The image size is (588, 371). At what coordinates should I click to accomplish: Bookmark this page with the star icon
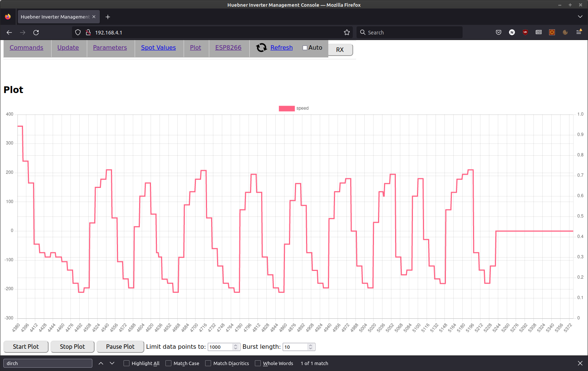(347, 33)
